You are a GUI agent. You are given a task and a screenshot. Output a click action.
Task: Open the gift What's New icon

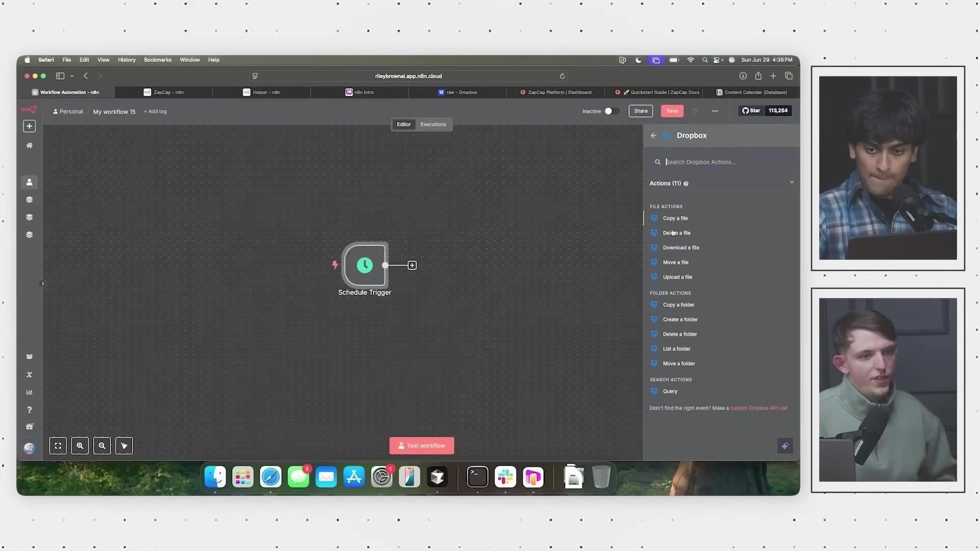(x=29, y=427)
